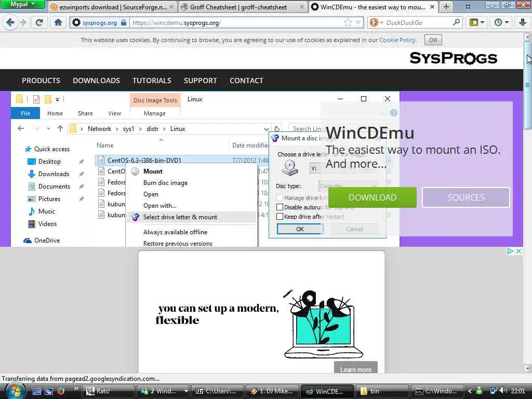Go back one page in the browser
532x399 pixels.
(x=10, y=22)
